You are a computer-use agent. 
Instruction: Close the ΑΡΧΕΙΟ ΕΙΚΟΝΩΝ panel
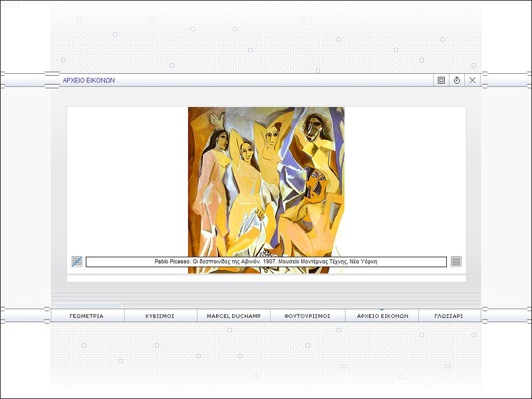point(472,80)
